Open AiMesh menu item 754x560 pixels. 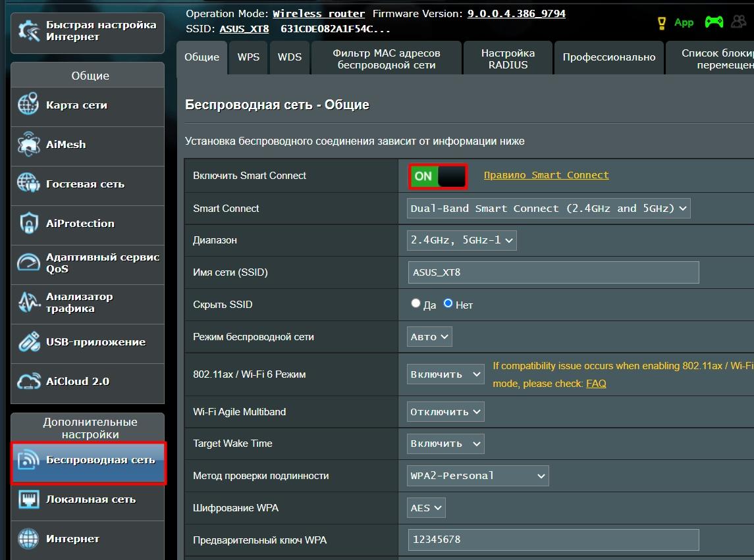tap(88, 146)
